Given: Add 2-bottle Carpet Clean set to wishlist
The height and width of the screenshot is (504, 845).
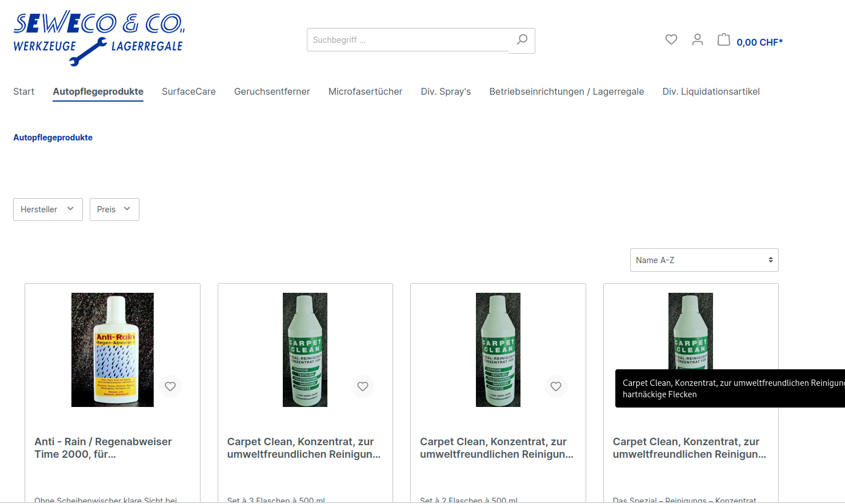Looking at the screenshot, I should [x=556, y=386].
